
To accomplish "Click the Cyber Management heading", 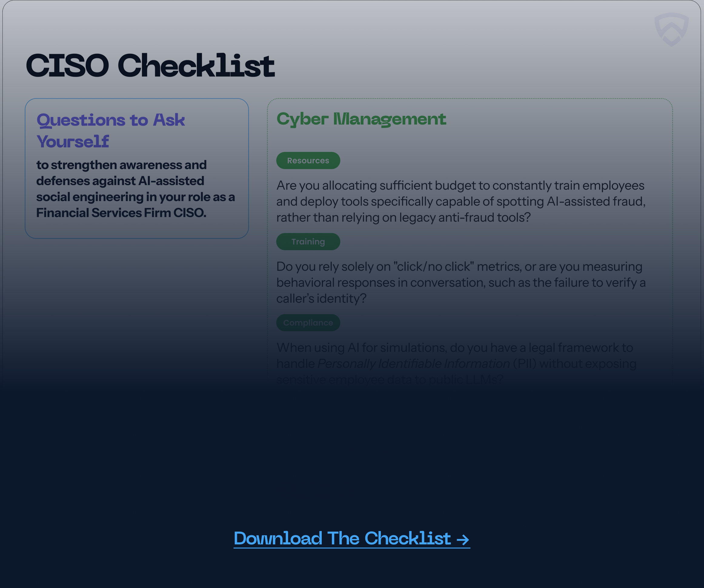I will [361, 119].
